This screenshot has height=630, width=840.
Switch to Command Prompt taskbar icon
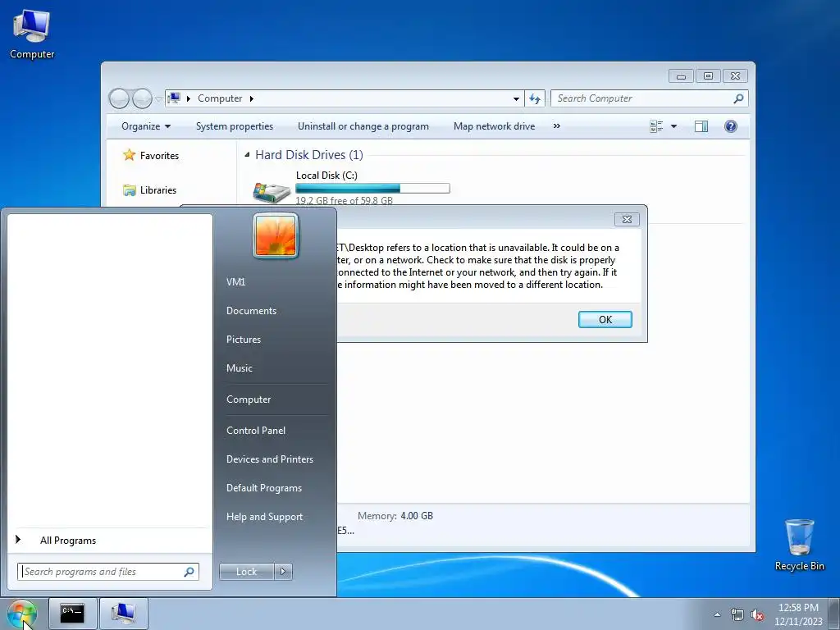72,614
